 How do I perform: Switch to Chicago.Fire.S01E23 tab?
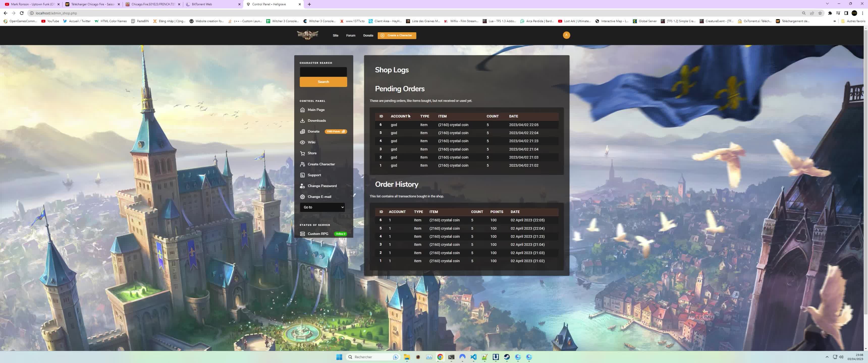coord(153,4)
